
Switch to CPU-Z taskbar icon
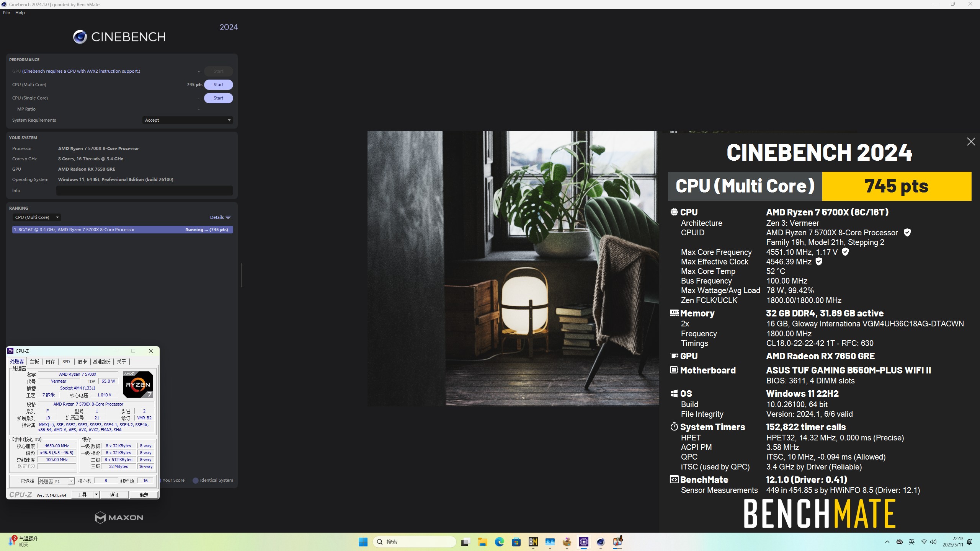coord(583,542)
